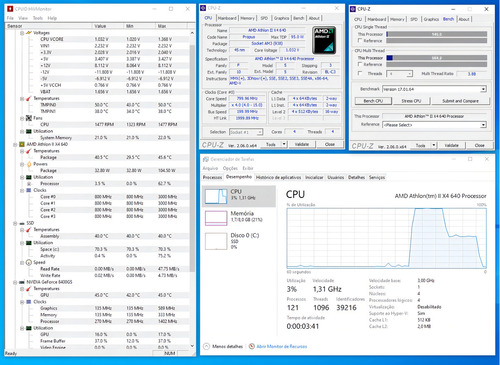Viewport: 500px width, 365px height.
Task: Click the Temperatures icon above the Assembly row
Action: coord(29,230)
